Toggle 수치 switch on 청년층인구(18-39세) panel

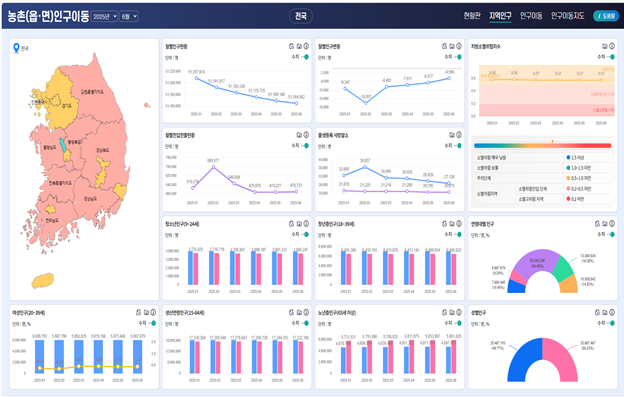click(458, 234)
